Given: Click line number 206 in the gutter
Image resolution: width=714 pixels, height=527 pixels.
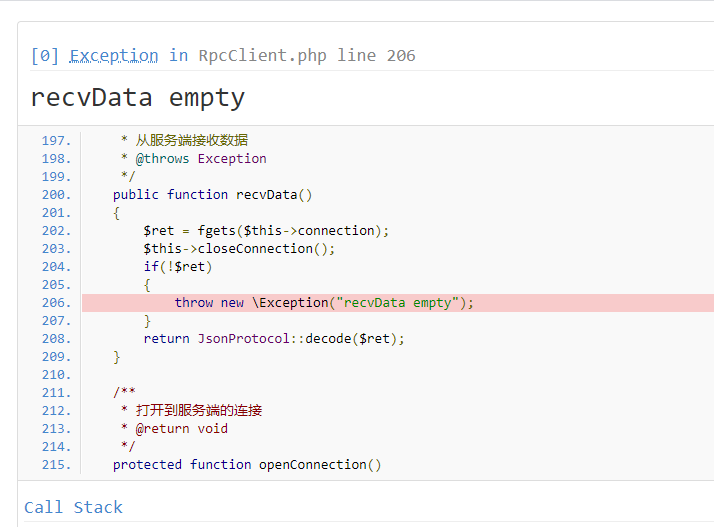Looking at the screenshot, I should pyautogui.click(x=56, y=303).
